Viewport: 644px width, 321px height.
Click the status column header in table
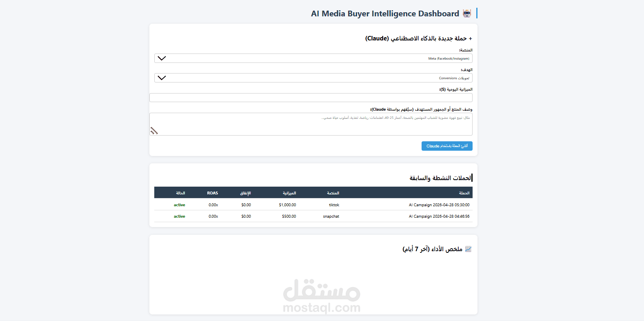(x=180, y=193)
